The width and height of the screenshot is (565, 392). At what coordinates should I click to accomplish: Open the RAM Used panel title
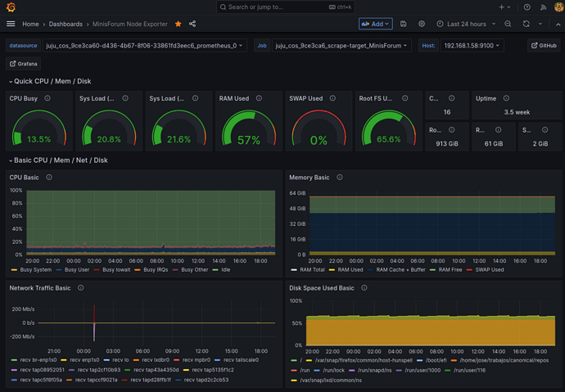(x=234, y=98)
